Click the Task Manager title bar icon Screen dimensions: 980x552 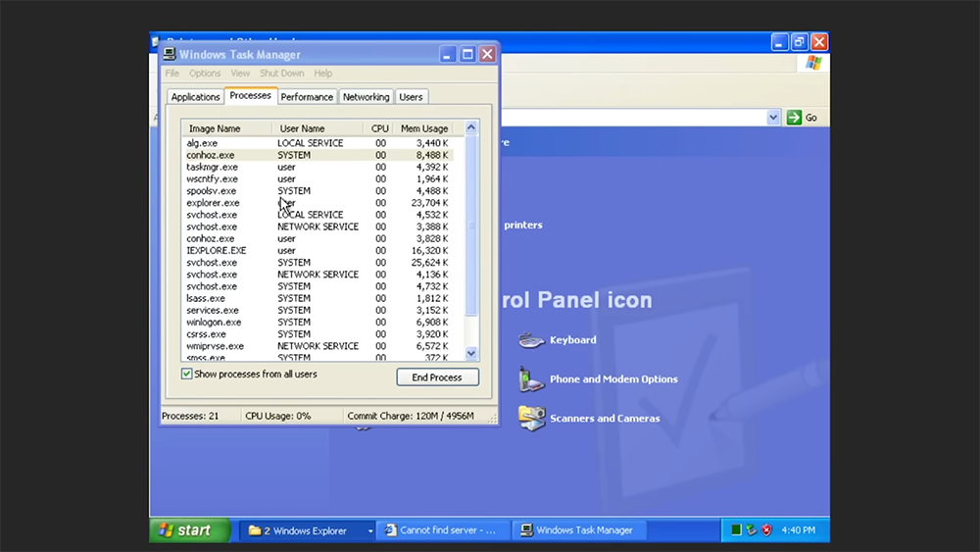coord(169,54)
